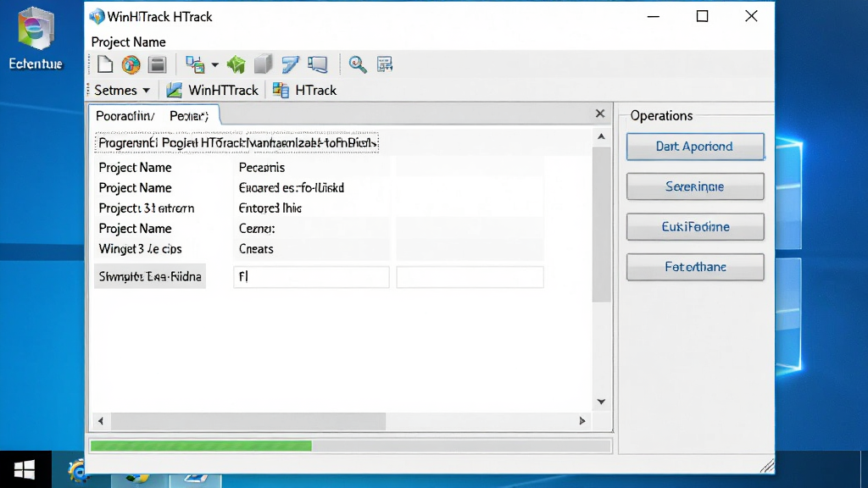The height and width of the screenshot is (488, 868).
Task: Click the blue form save toolbar icon
Action: 385,64
